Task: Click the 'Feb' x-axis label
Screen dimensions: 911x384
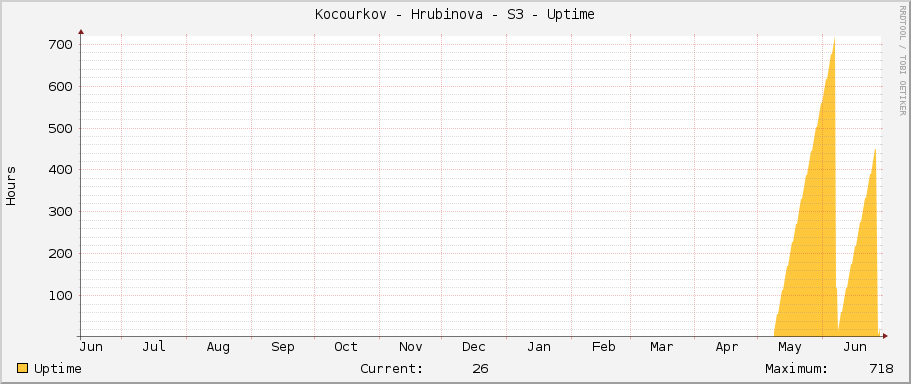Action: pyautogui.click(x=604, y=347)
